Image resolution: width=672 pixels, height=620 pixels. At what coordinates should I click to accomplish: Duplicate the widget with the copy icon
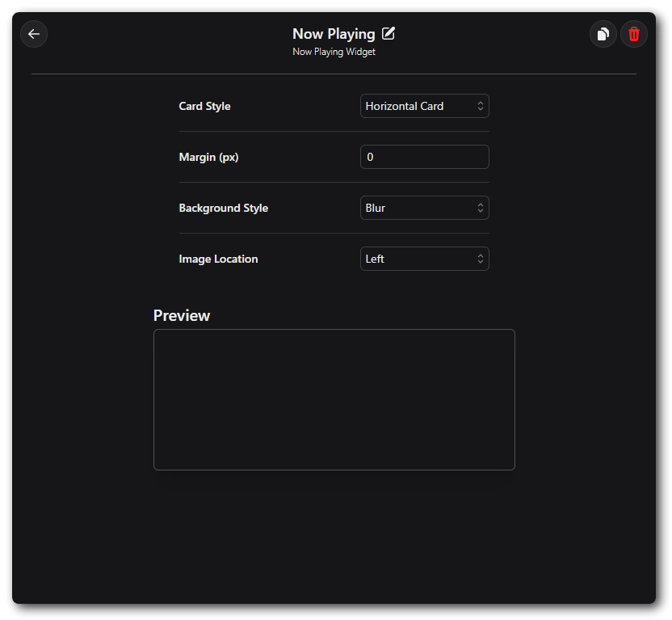(603, 34)
